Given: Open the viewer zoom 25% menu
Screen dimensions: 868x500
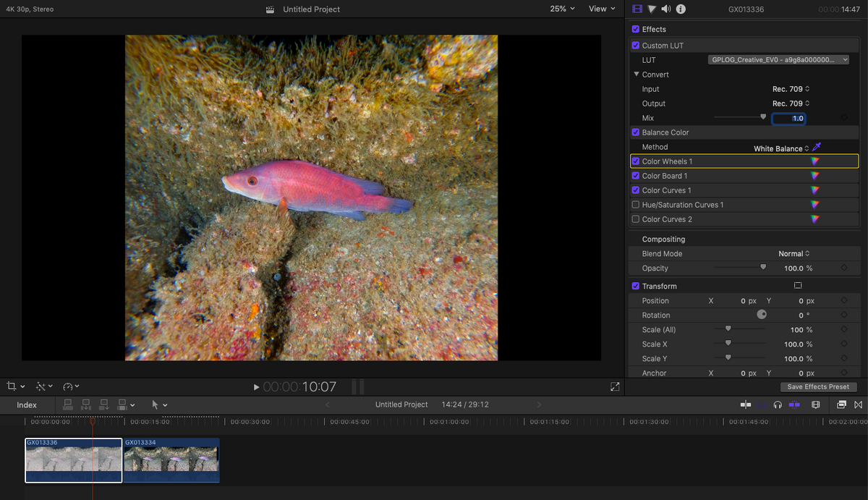Looking at the screenshot, I should (562, 9).
